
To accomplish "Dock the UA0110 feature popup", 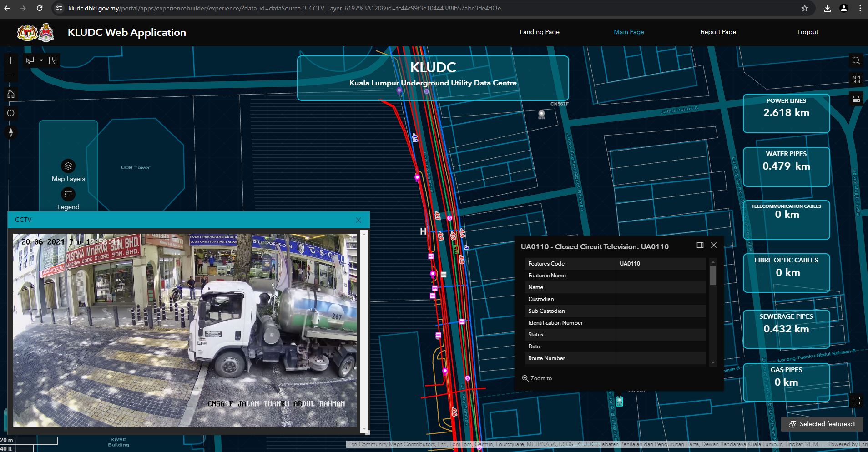I will click(700, 245).
